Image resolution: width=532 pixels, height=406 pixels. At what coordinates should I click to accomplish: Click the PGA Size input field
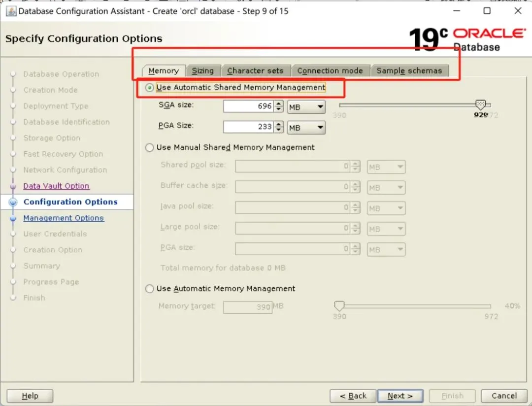click(248, 127)
